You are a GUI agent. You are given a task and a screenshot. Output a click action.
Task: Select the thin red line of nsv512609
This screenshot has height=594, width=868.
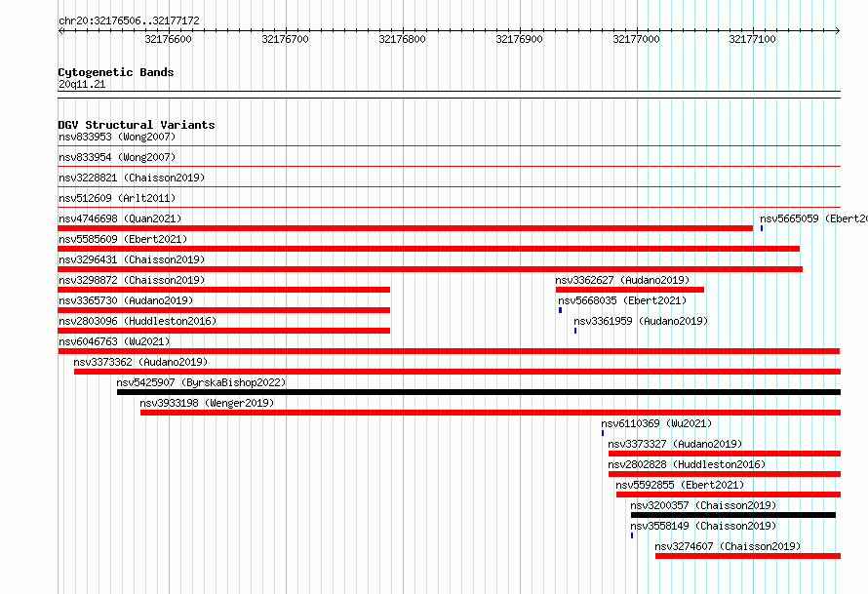(450, 208)
